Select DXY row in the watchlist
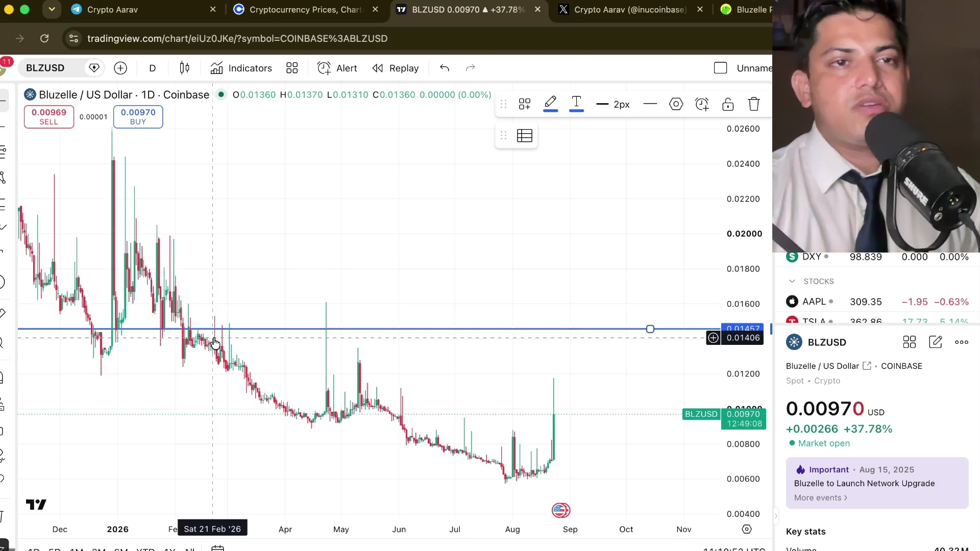 click(877, 257)
